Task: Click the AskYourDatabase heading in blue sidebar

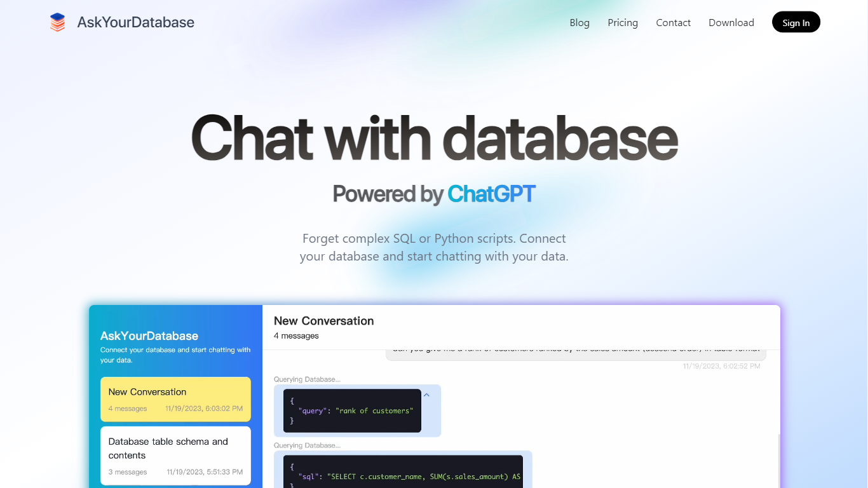Action: pyautogui.click(x=149, y=335)
